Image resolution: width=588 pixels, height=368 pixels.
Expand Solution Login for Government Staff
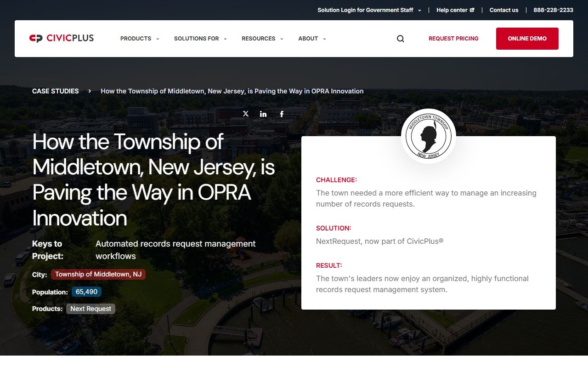click(x=369, y=10)
